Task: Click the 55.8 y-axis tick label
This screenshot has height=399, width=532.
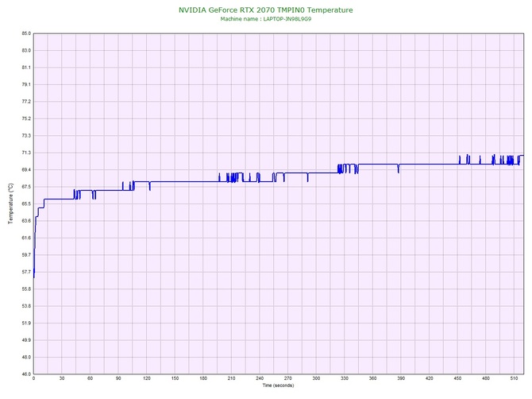Action: (26, 289)
